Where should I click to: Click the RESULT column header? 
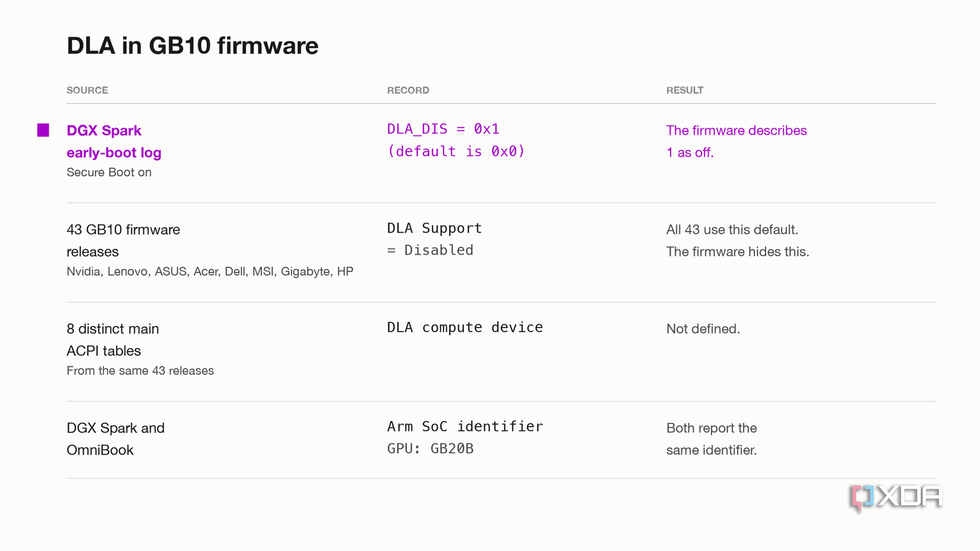coord(685,90)
